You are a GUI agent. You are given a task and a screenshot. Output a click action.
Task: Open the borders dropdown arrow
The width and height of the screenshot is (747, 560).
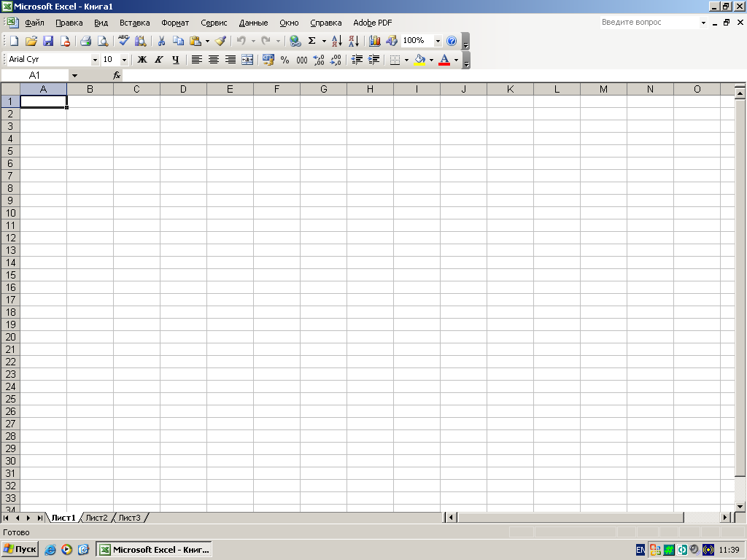tap(406, 60)
